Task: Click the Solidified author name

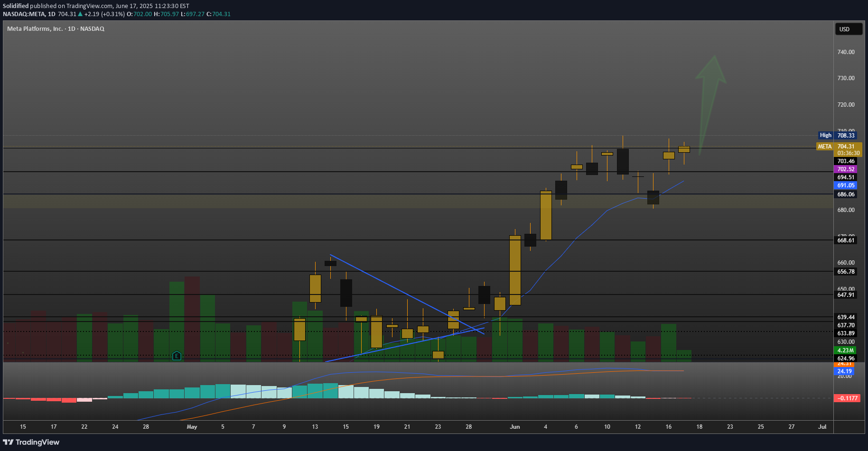Action: [x=16, y=6]
